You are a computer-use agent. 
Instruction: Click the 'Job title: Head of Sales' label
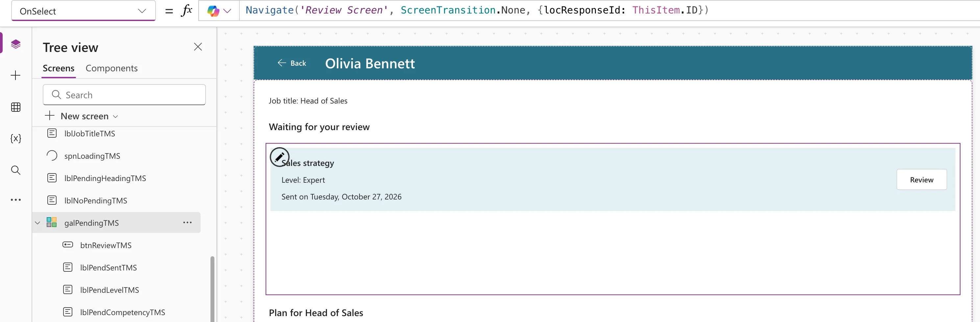pyautogui.click(x=308, y=101)
